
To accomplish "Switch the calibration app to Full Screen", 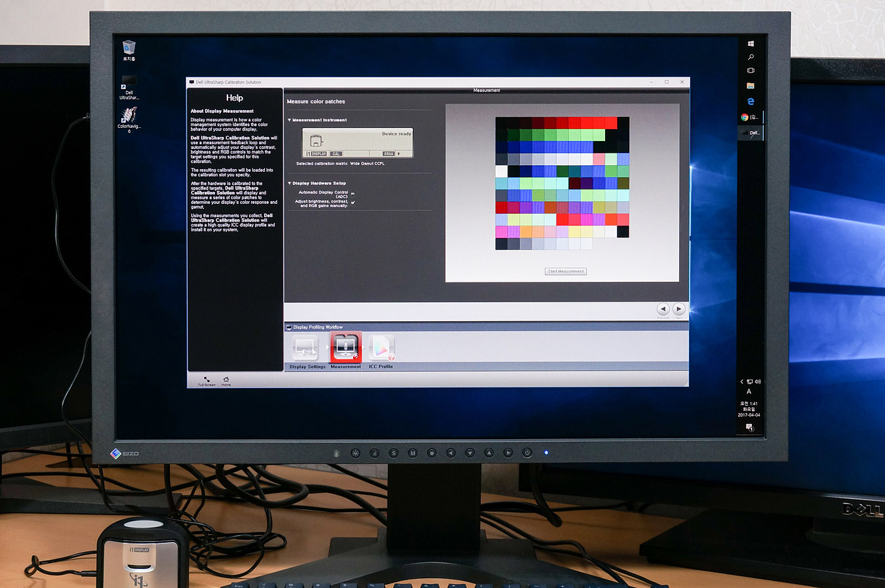I will 206,381.
